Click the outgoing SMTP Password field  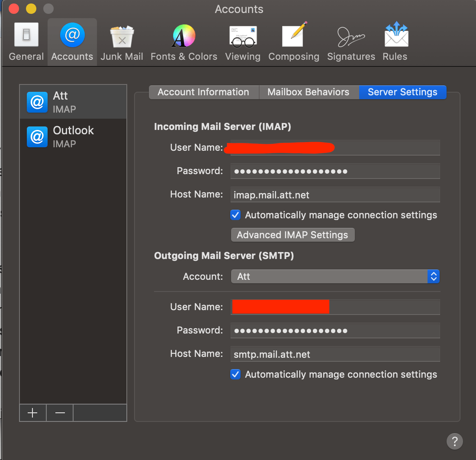click(x=335, y=330)
